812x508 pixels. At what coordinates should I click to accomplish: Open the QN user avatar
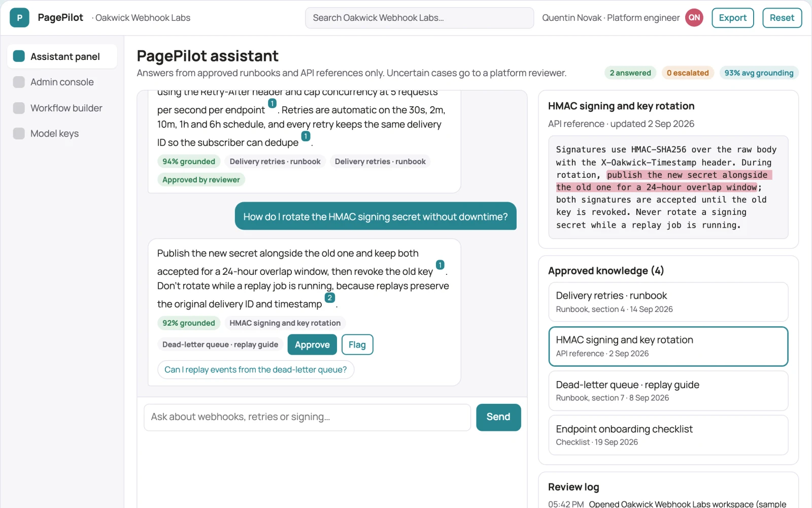(x=694, y=18)
